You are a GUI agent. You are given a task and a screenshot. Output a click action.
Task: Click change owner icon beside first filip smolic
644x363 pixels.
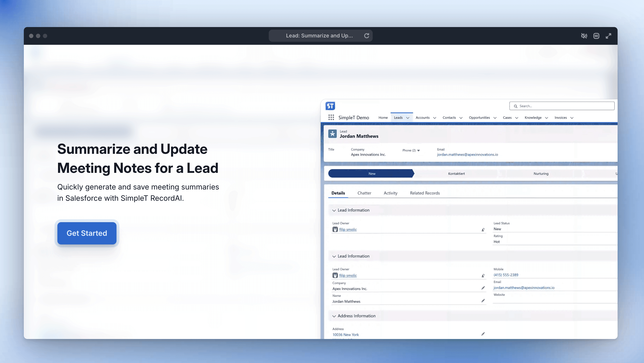pos(483,230)
